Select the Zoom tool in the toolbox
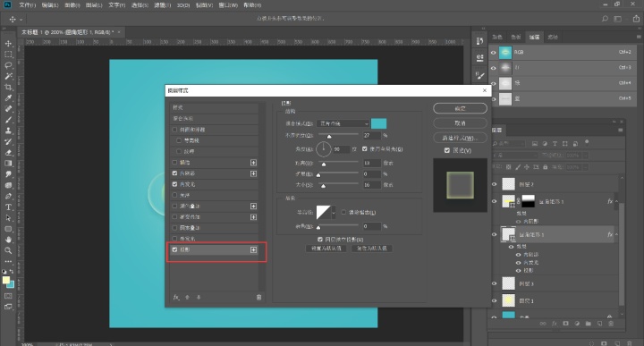Image resolution: width=644 pixels, height=346 pixels. point(8,250)
